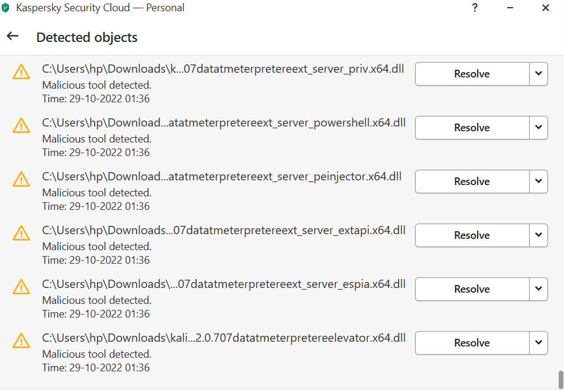Expand Resolve options for elevator.x64.dll
The image size is (564, 392).
[539, 343]
